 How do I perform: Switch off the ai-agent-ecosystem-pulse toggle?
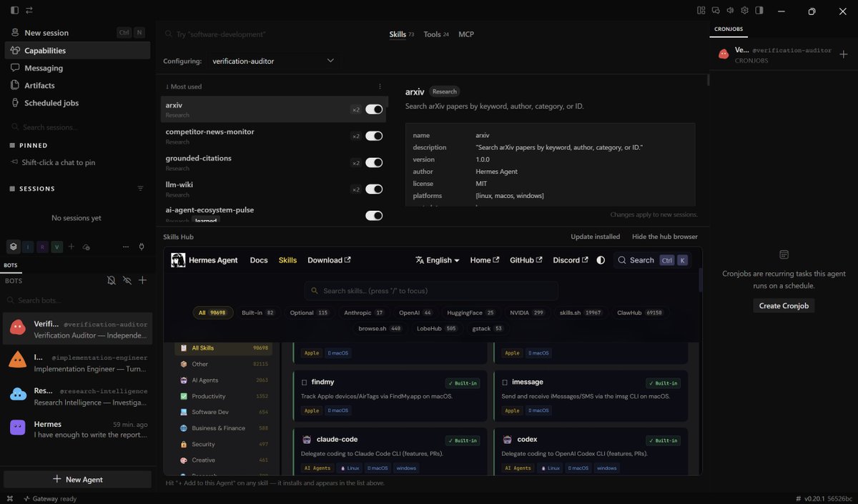pyautogui.click(x=374, y=215)
